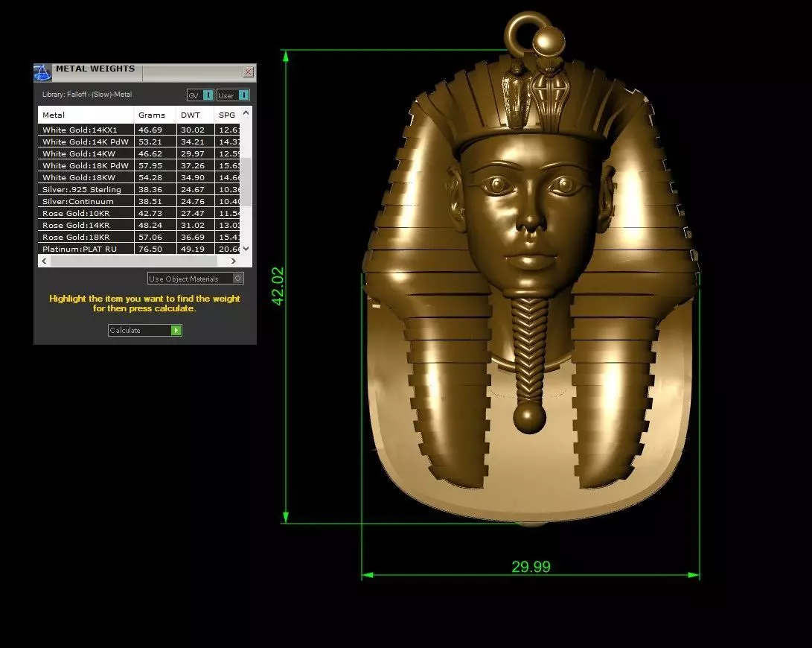Click the 38.36 grams cell

coord(155,189)
